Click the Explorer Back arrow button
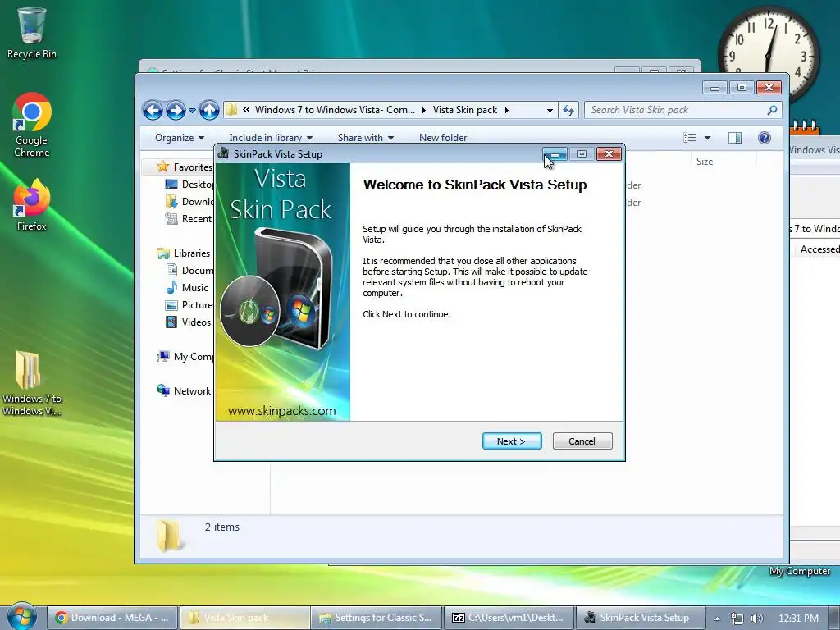Image resolution: width=840 pixels, height=630 pixels. pos(153,111)
